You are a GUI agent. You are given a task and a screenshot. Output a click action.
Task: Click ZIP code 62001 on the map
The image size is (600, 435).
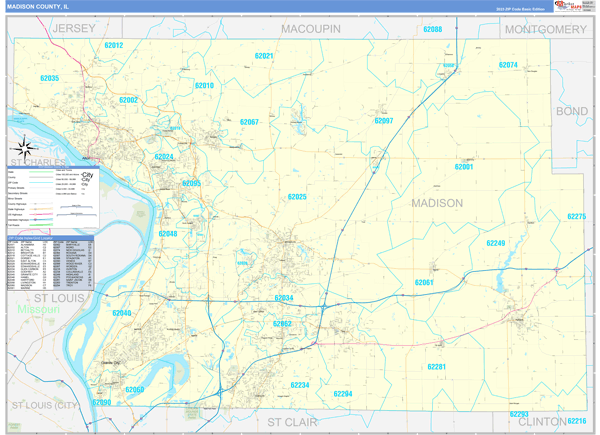coord(464,167)
